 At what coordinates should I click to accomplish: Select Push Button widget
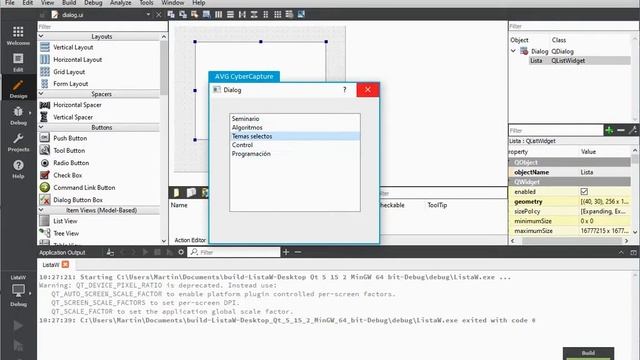70,138
